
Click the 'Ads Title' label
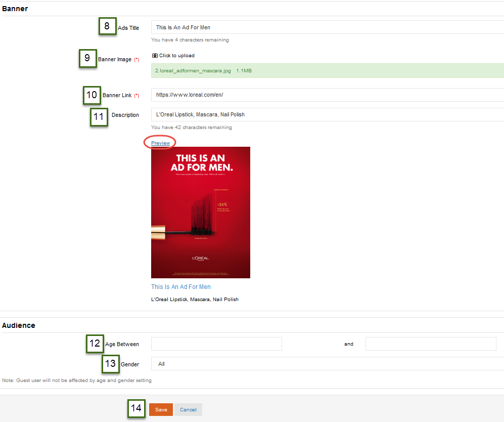pos(128,28)
